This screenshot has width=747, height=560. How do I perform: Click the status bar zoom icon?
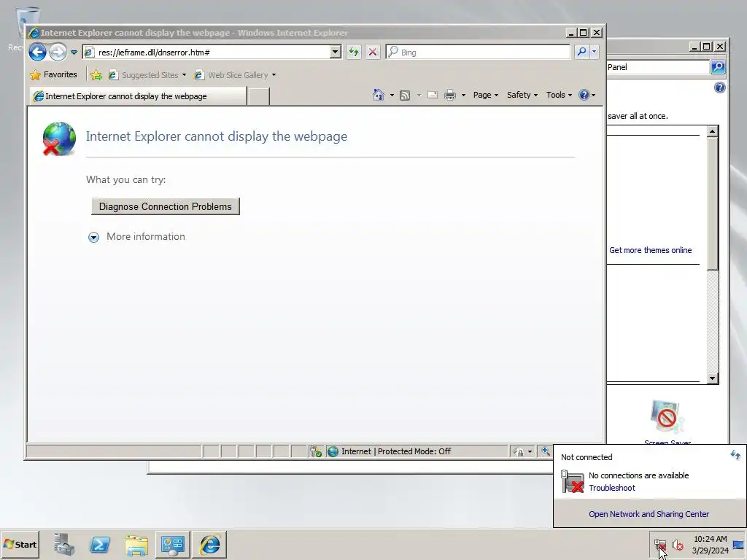click(x=545, y=451)
